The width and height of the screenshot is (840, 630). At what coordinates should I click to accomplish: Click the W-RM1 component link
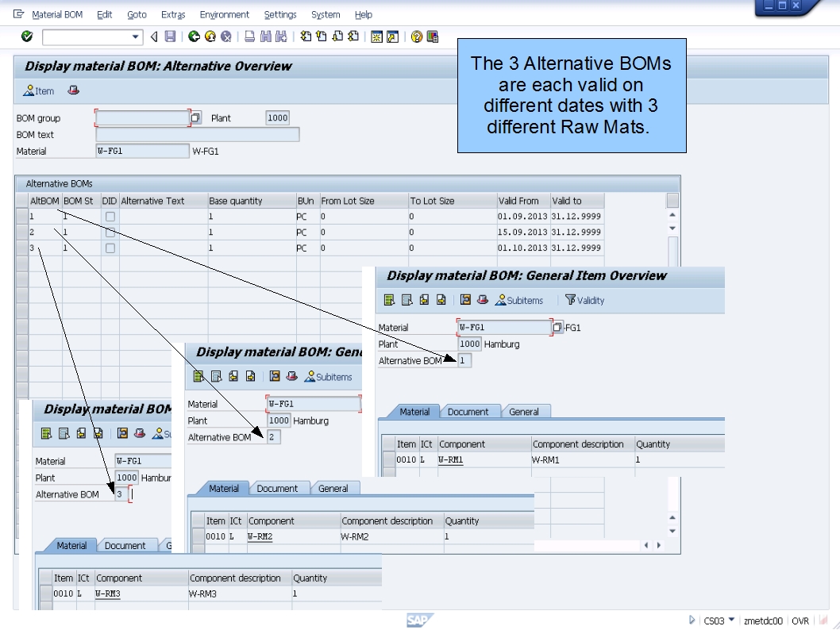coord(450,459)
